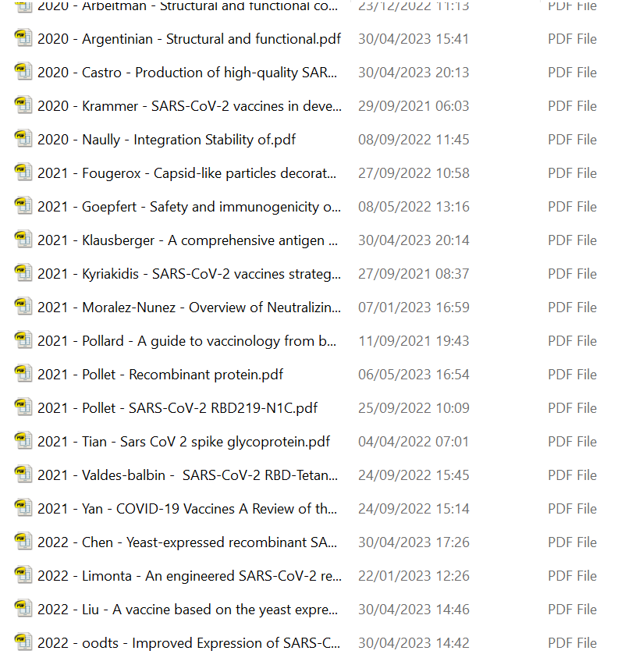
Task: Click the PDF icon of the Liu file
Action: [x=23, y=609]
